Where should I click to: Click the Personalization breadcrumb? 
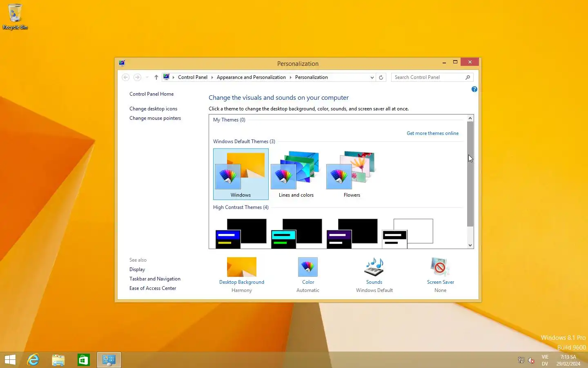[x=311, y=77]
